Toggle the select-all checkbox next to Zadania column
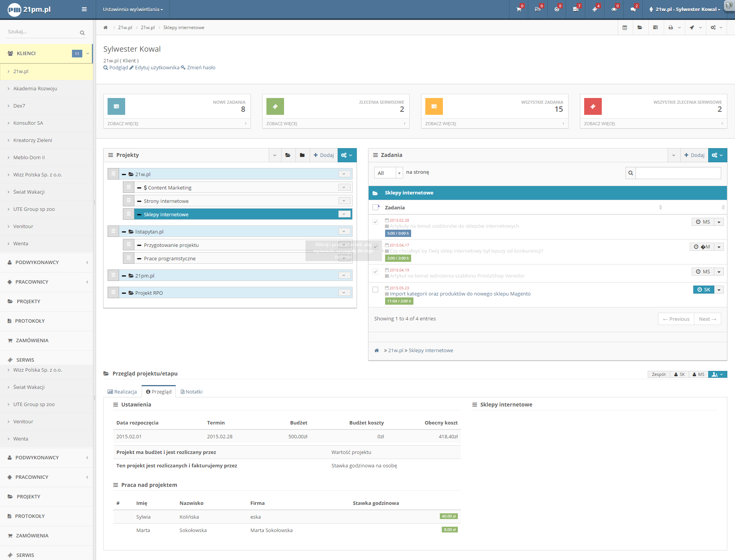Image resolution: width=735 pixels, height=560 pixels. (376, 207)
